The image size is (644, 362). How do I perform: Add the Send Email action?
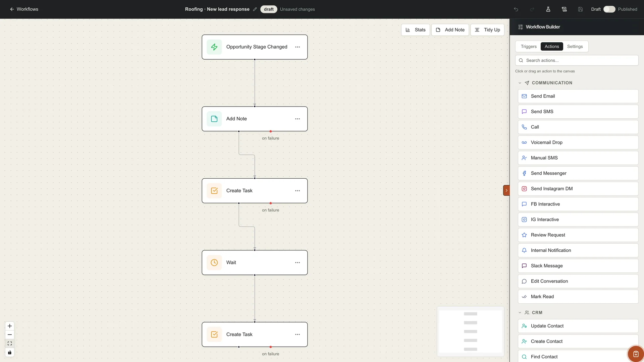pos(578,96)
